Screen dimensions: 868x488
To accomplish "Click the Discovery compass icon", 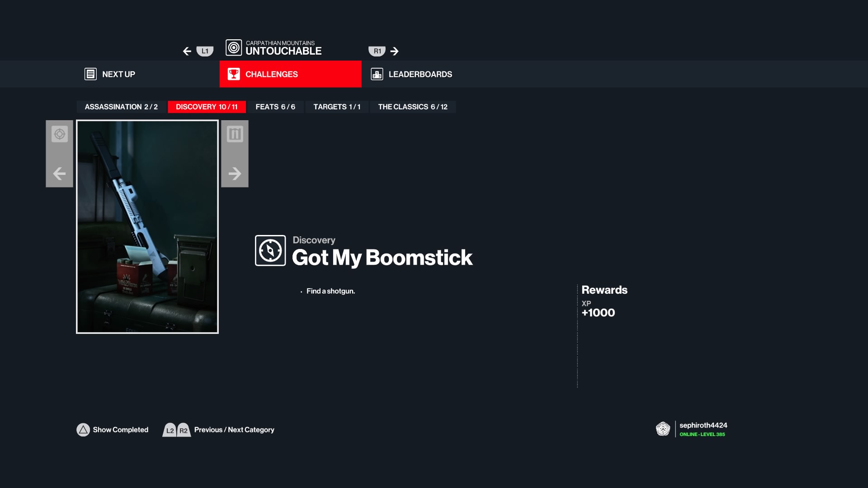I will tap(270, 250).
